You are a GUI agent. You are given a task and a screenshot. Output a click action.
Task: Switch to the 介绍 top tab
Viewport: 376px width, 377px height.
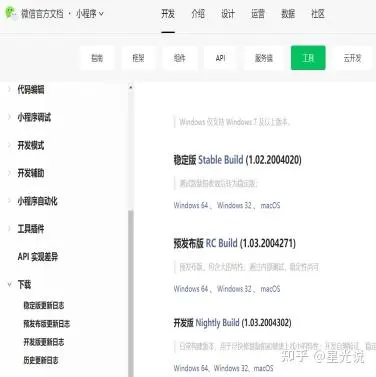198,14
